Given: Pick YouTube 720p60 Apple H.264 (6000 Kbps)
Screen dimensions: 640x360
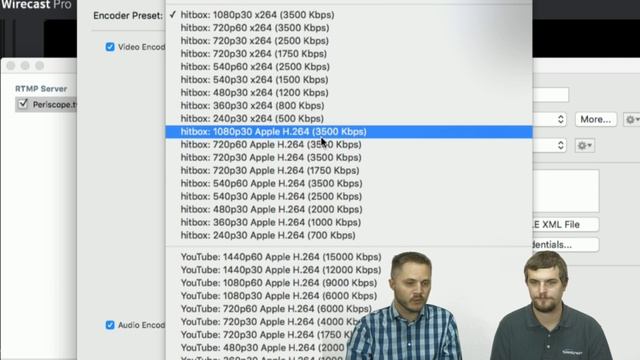Looking at the screenshot, I should (x=276, y=309).
